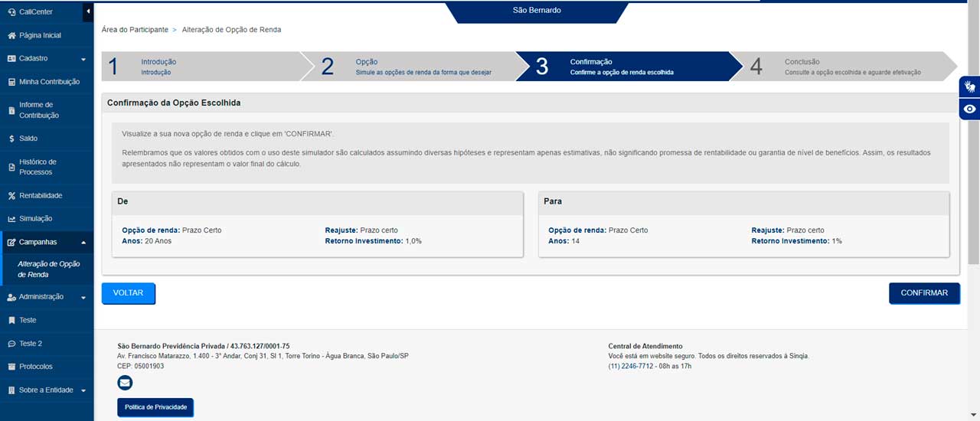The width and height of the screenshot is (980, 421).
Task: Open Página Inicial from the sidebar
Action: pos(47,35)
